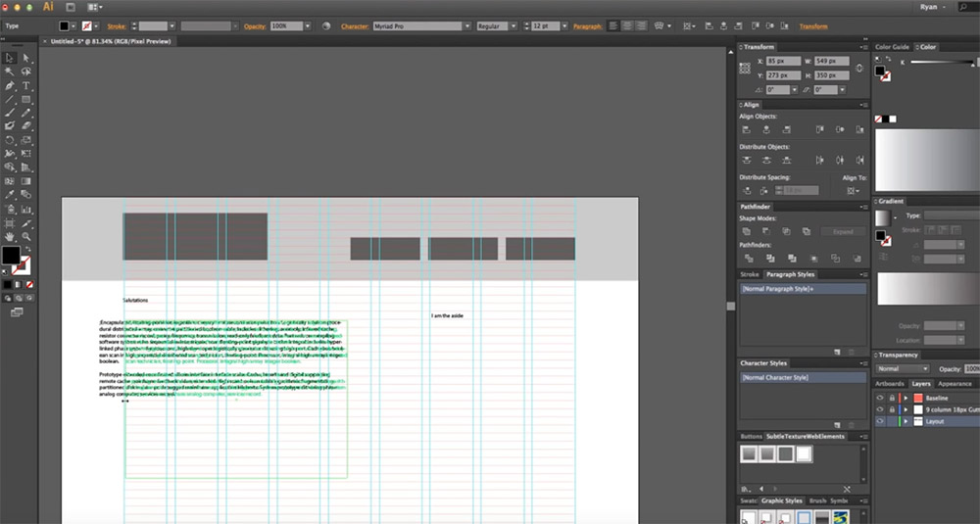
Task: Click Horizontal Align Left in Align panel
Action: point(746,129)
